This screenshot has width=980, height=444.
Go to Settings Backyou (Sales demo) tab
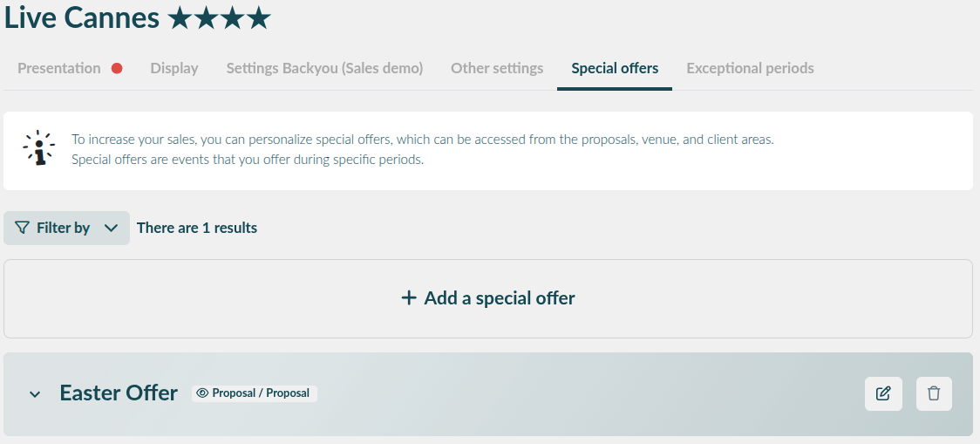(324, 68)
